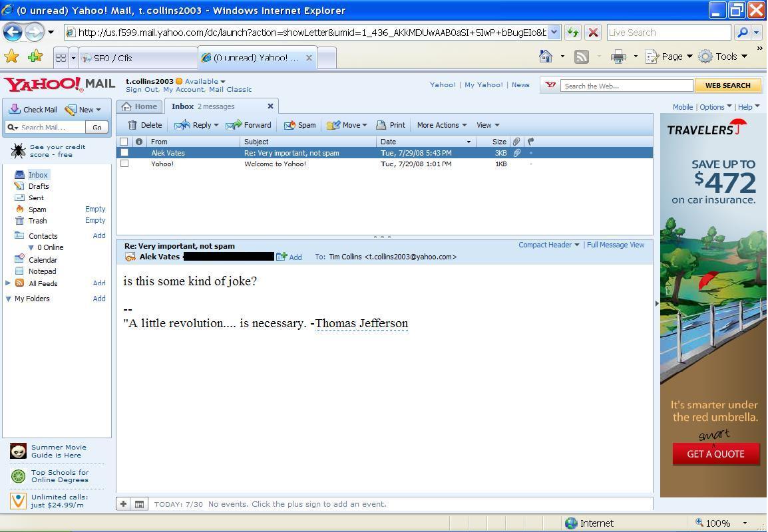This screenshot has height=532, width=768.
Task: Open the IE Tools menu
Action: coord(723,57)
